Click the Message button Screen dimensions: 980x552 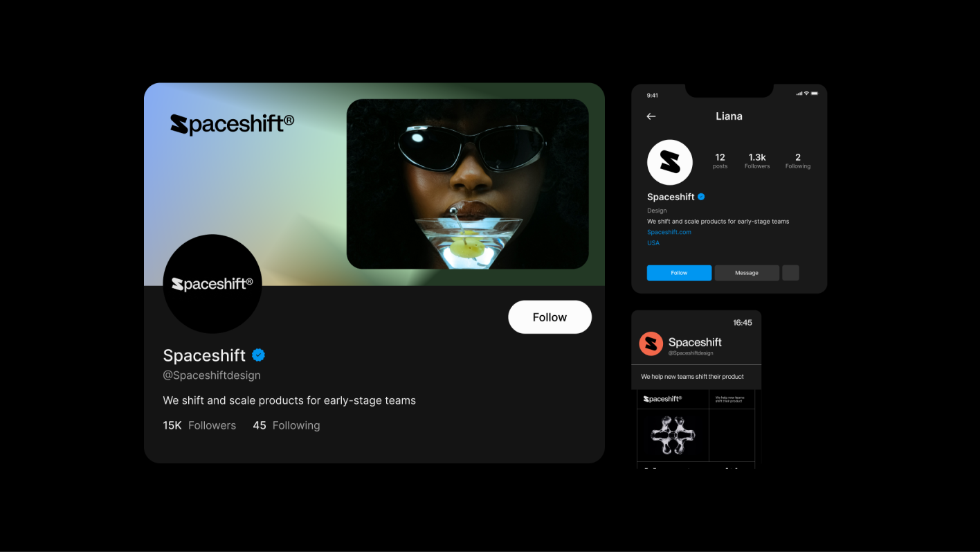(747, 273)
